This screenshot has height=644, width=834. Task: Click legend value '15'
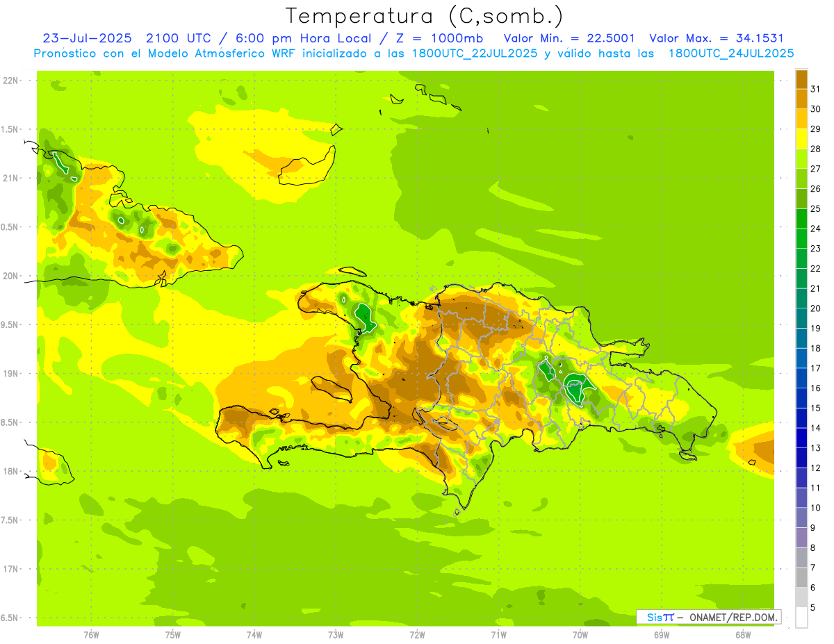coord(815,408)
